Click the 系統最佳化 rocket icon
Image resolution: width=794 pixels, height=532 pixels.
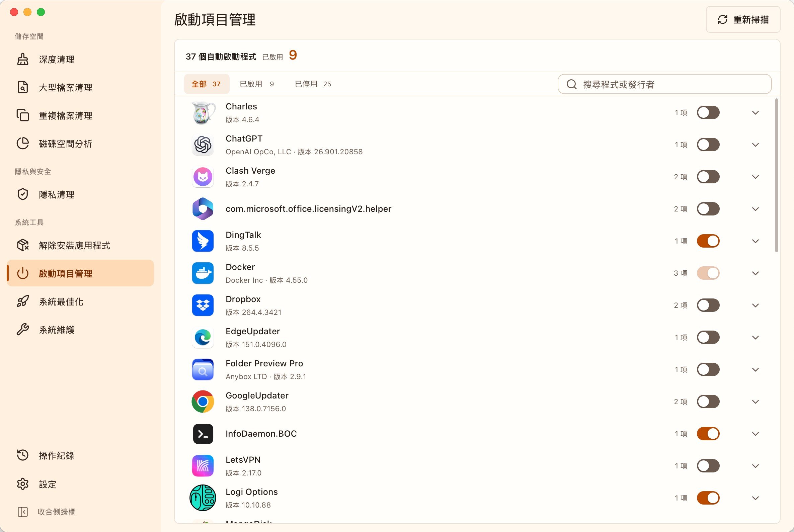[x=23, y=301]
